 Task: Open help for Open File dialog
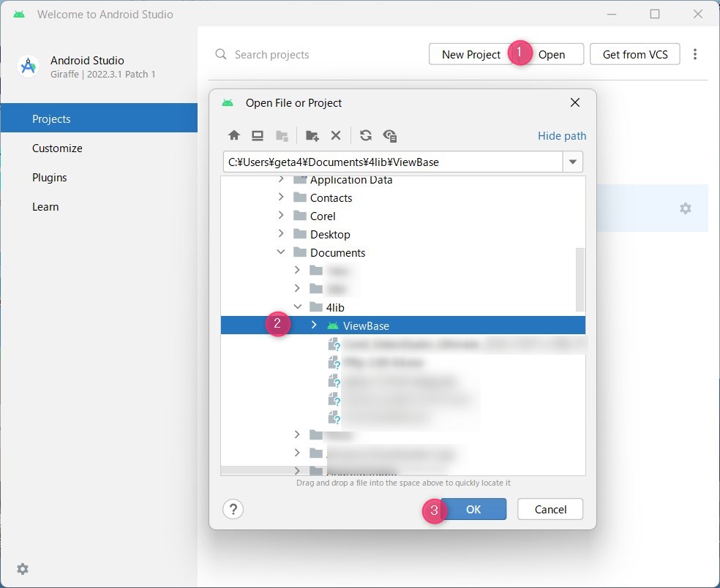pos(233,509)
